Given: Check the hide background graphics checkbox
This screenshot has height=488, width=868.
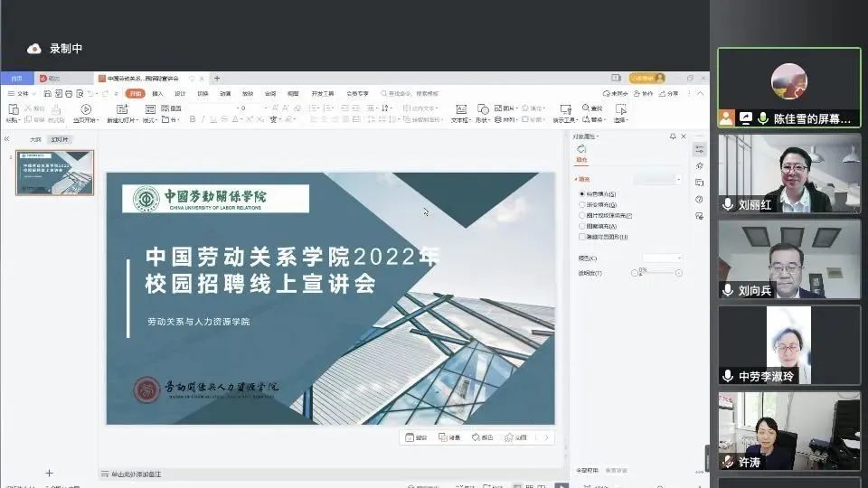Looking at the screenshot, I should 581,237.
